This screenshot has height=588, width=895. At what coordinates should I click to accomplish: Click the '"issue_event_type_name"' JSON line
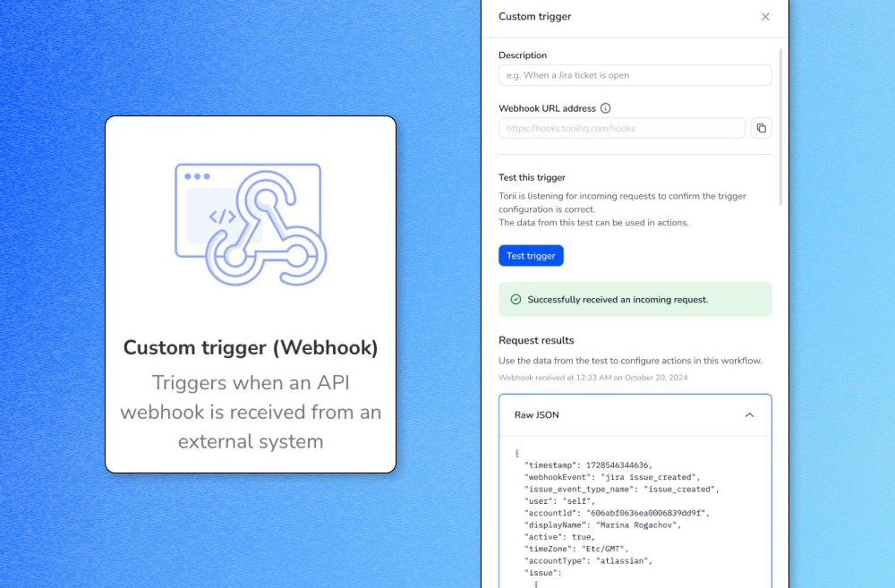pyautogui.click(x=622, y=490)
